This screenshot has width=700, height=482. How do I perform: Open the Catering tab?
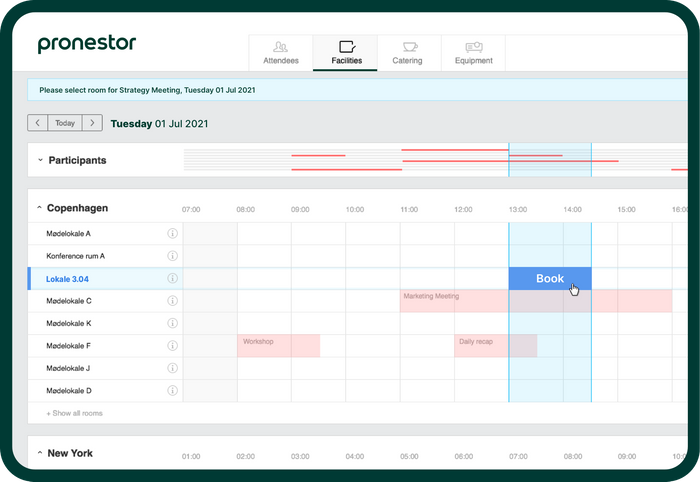point(409,53)
